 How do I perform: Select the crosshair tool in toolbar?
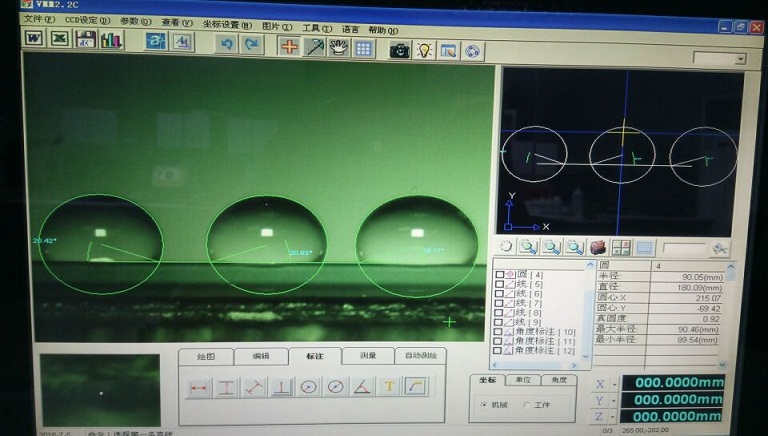(289, 47)
